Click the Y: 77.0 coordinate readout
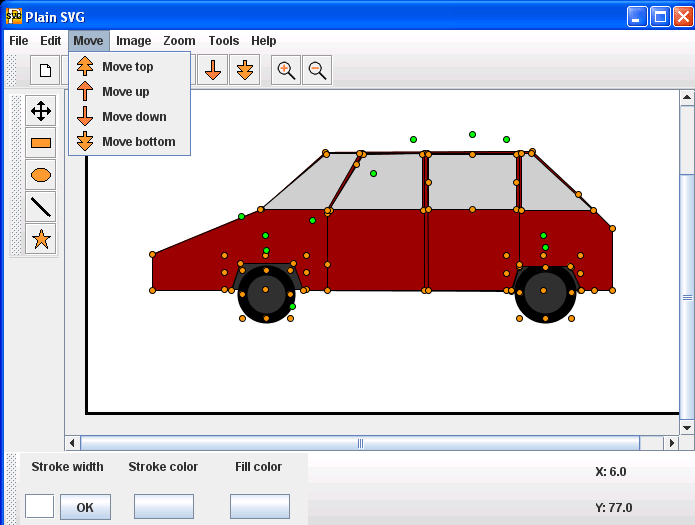Screen dimensions: 695x525 click(613, 508)
